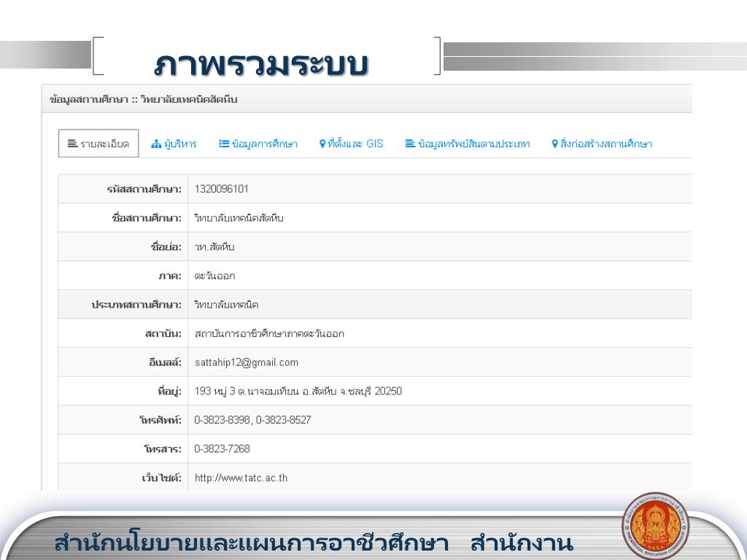Click the อีเมลล์ label
747x560 pixels.
[x=166, y=362]
